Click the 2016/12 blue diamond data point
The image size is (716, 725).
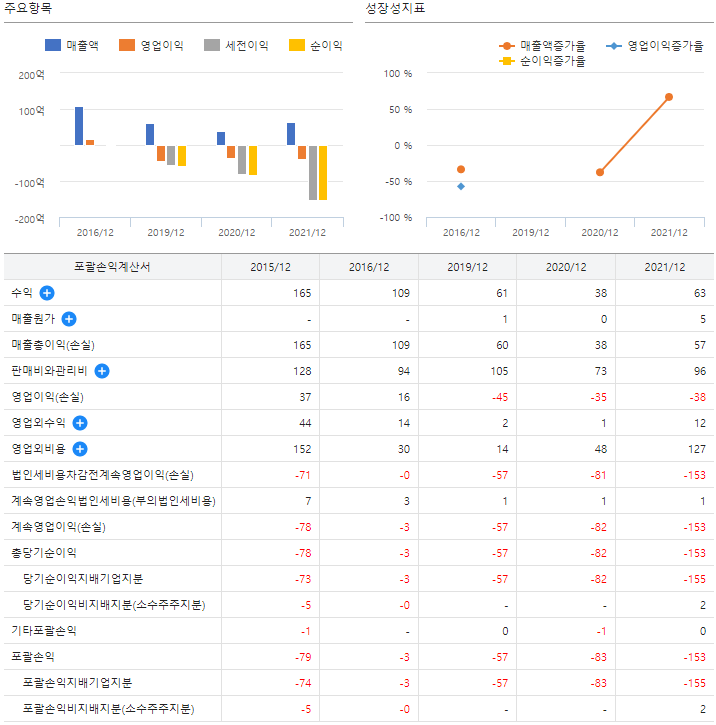pos(461,186)
